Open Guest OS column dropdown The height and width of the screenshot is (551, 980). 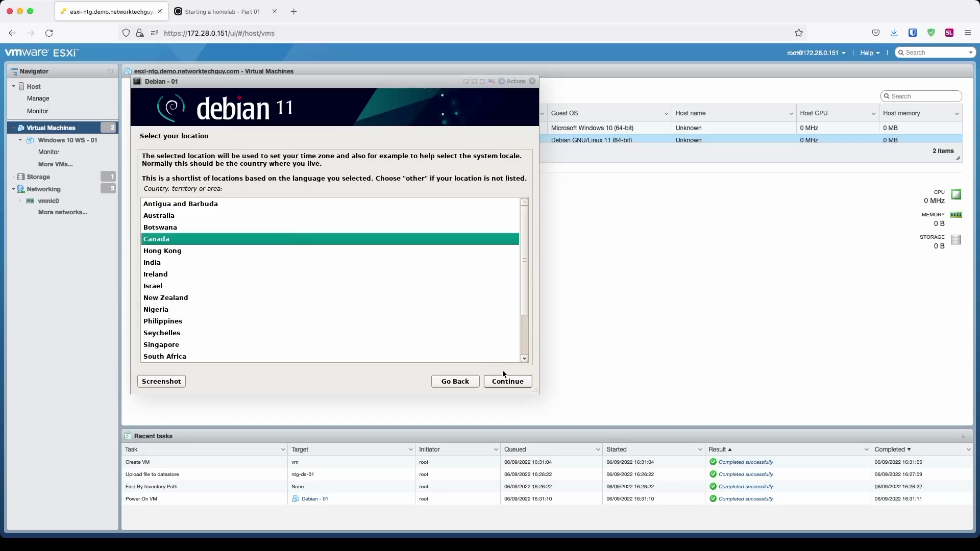pos(666,113)
